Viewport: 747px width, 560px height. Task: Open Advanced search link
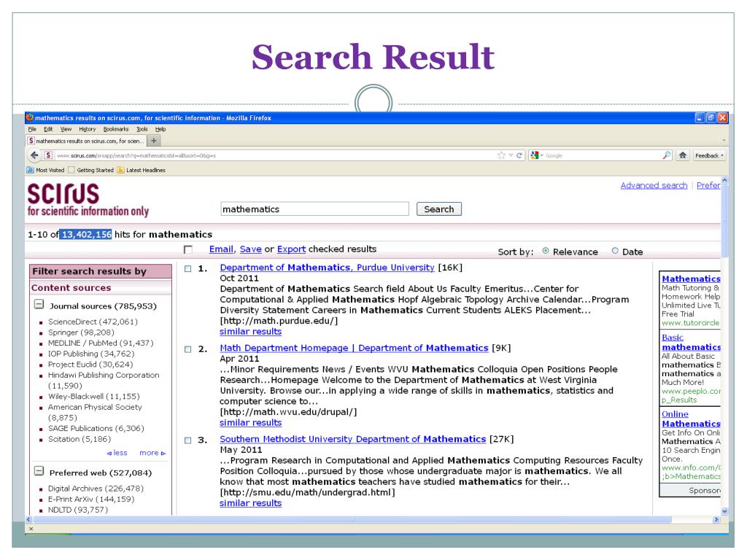coord(654,185)
